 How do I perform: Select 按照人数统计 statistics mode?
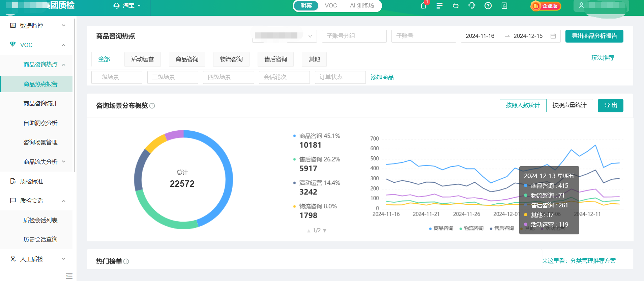523,105
